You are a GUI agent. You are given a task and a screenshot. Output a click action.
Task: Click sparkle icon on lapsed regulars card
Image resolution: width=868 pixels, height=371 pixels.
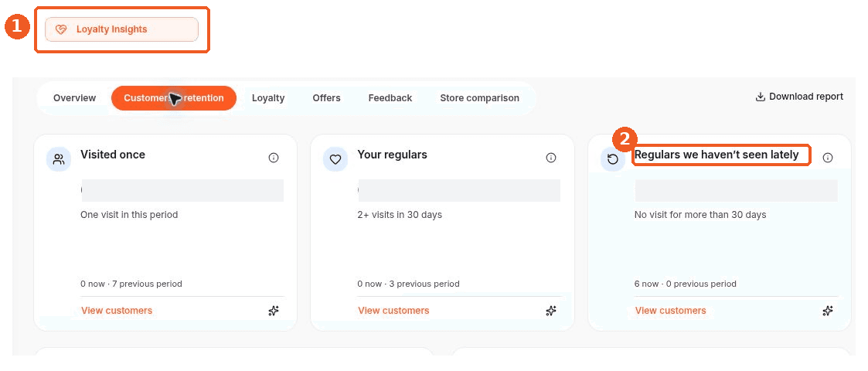(828, 311)
